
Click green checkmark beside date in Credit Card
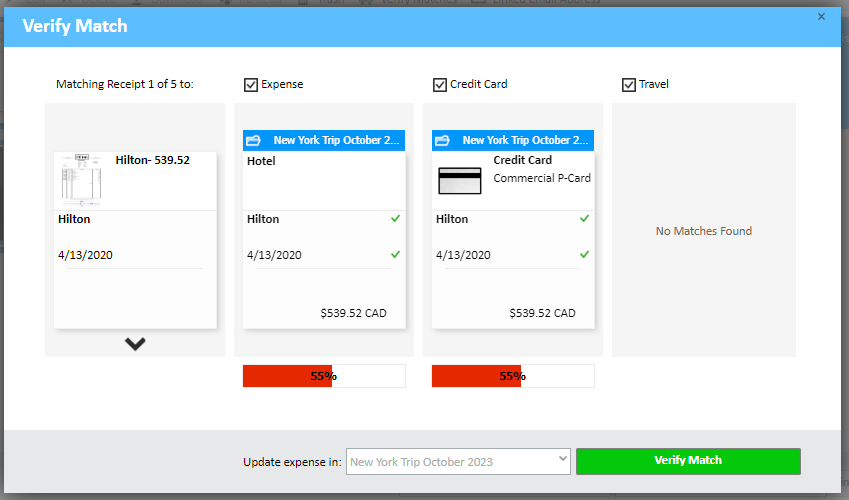tap(584, 254)
